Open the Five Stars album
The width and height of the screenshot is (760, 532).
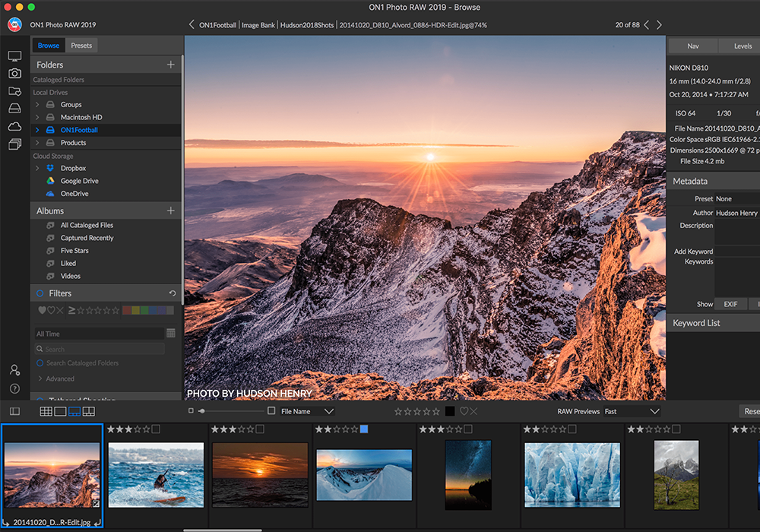74,251
